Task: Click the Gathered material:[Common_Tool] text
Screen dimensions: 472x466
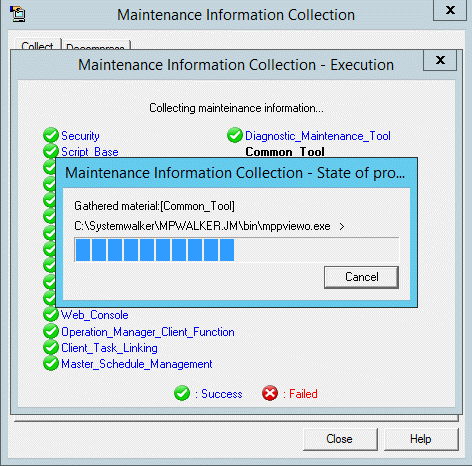Action: [154, 206]
